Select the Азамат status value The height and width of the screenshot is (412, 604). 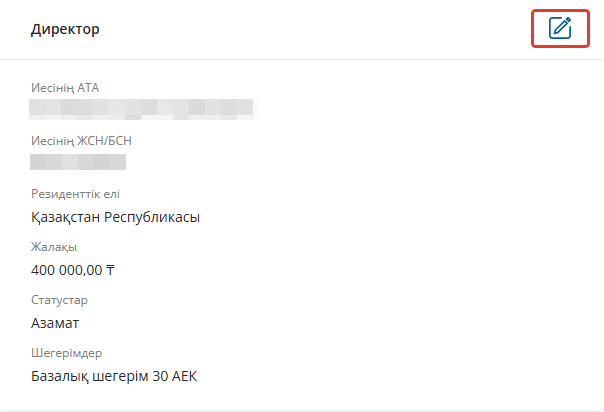point(55,323)
